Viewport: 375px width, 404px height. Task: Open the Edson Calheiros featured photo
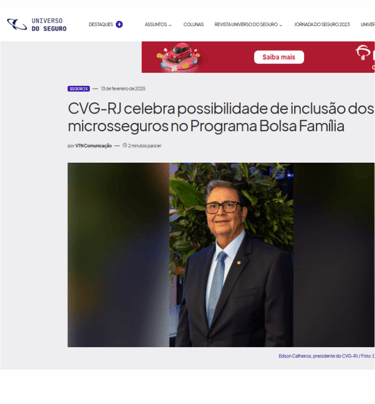(221, 255)
